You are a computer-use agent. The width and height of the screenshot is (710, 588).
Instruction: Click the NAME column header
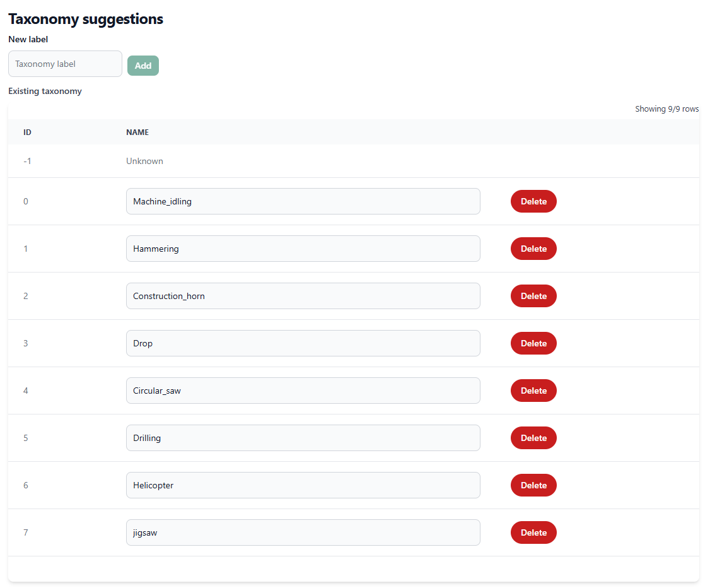137,132
